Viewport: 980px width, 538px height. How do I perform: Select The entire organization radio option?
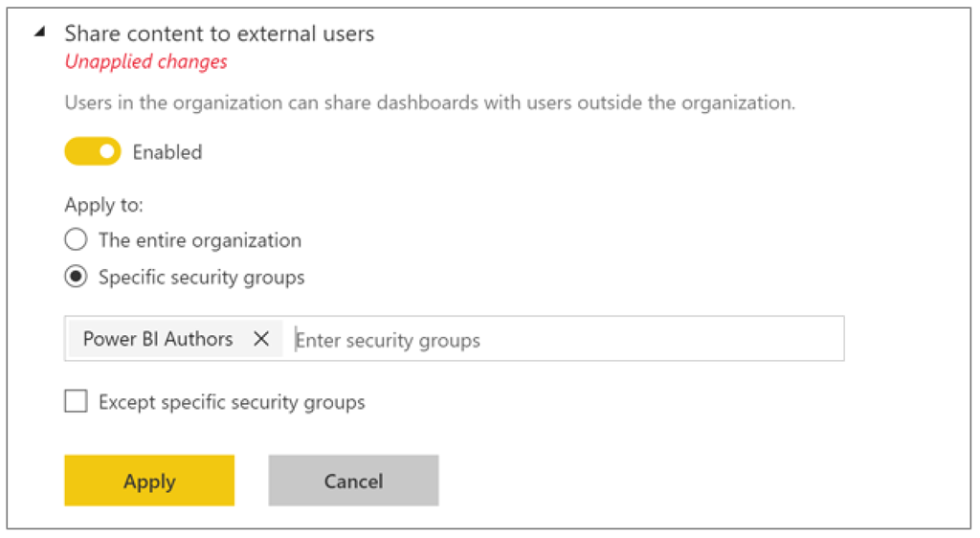[x=76, y=239]
